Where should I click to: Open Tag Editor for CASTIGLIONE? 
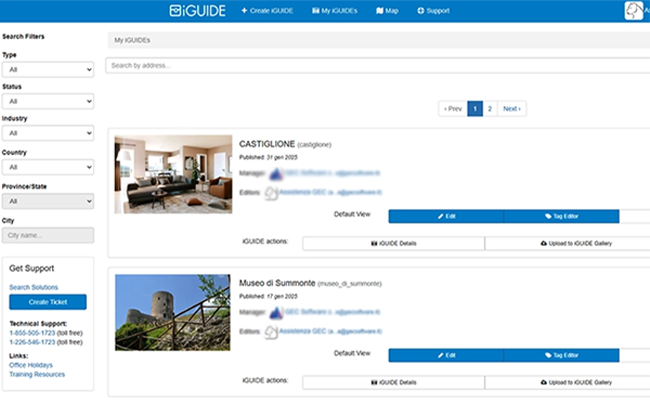(562, 216)
